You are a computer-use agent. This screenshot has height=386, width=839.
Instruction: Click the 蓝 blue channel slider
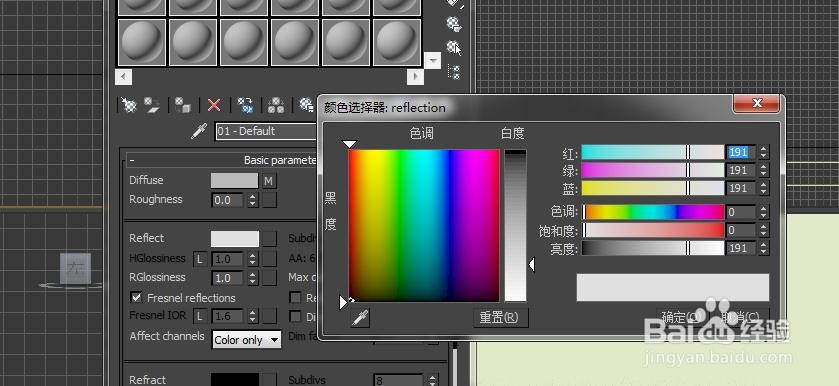[652, 188]
